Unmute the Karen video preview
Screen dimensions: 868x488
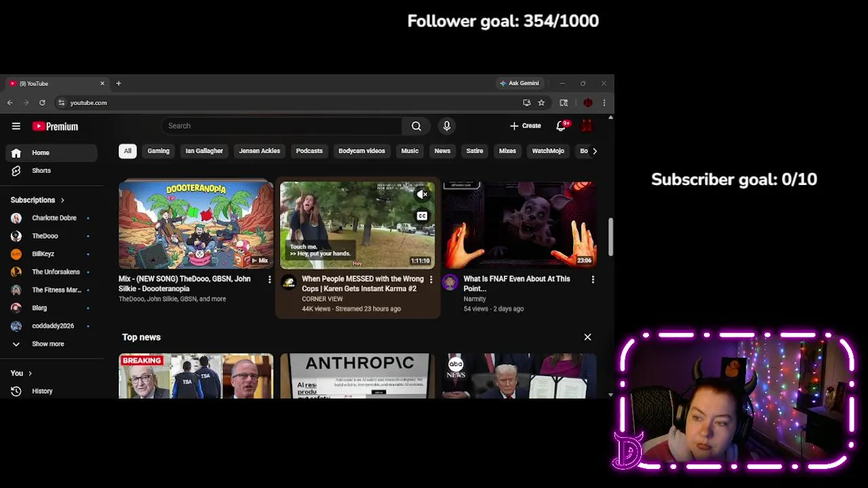tap(422, 195)
